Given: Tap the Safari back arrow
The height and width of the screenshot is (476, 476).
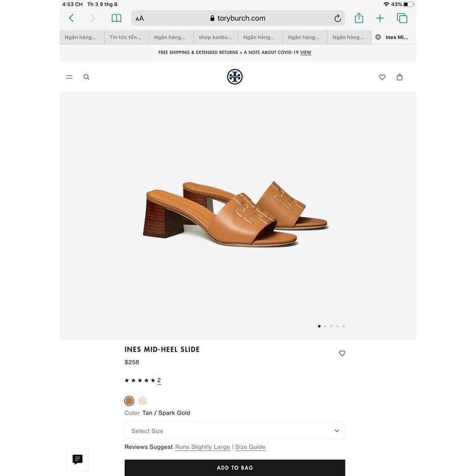Looking at the screenshot, I should [x=71, y=18].
